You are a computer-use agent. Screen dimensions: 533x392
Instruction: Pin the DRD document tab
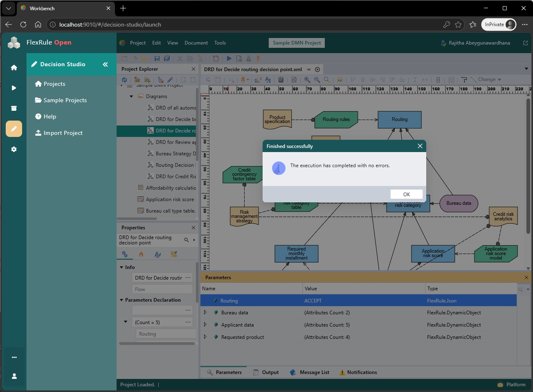point(308,69)
